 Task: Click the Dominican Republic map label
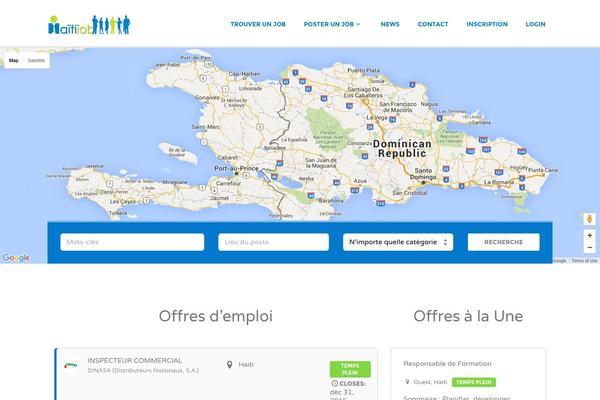(x=402, y=149)
